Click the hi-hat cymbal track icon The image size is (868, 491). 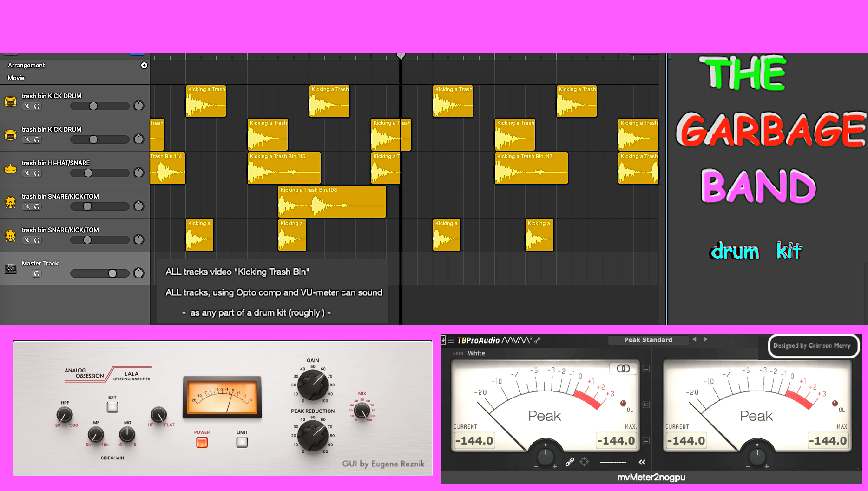coord(10,169)
